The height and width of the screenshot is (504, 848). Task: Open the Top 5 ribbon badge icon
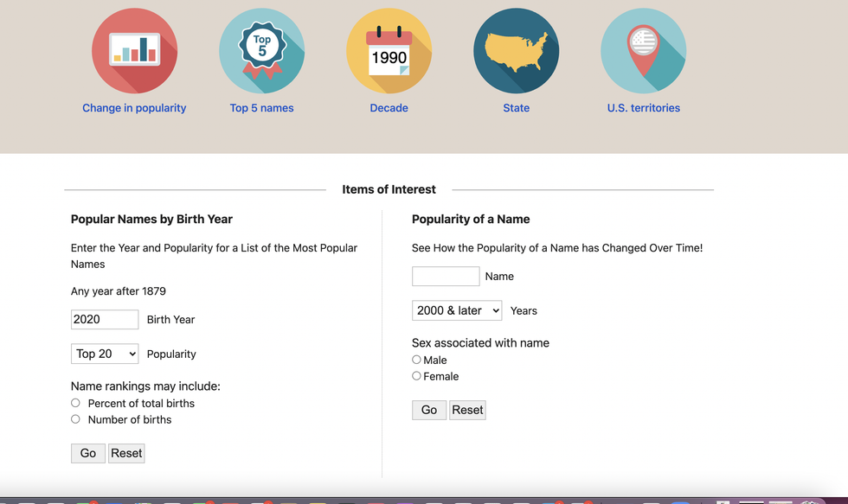[x=261, y=50]
